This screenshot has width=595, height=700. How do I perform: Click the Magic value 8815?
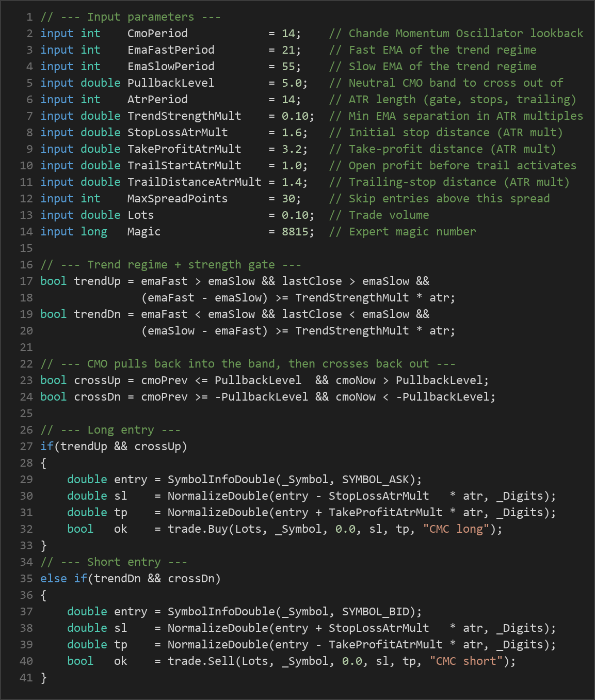(x=295, y=232)
